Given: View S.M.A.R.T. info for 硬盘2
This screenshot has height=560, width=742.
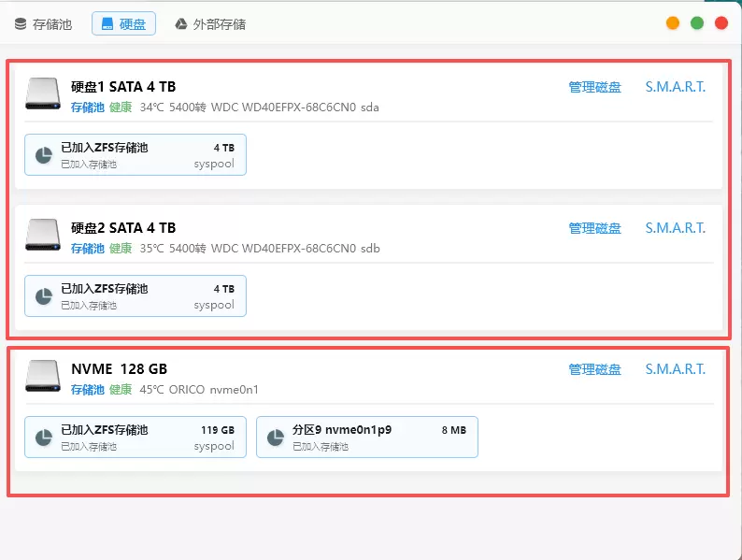Looking at the screenshot, I should coord(675,228).
